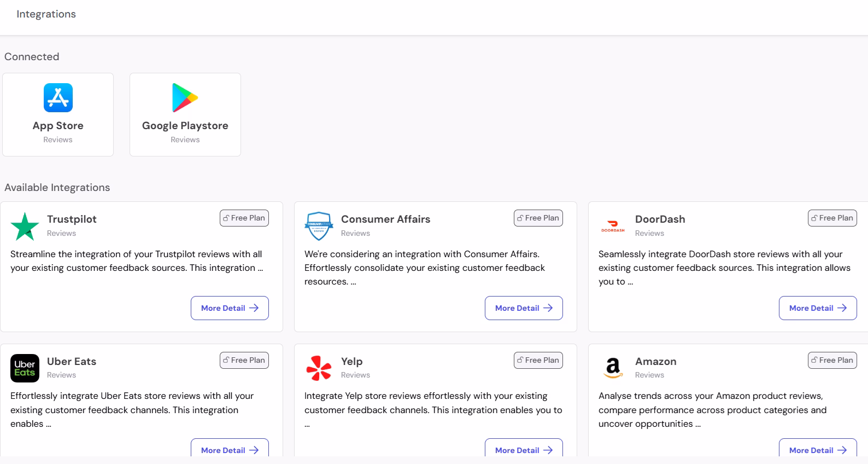Select the App Store title in its connected card

pos(58,125)
